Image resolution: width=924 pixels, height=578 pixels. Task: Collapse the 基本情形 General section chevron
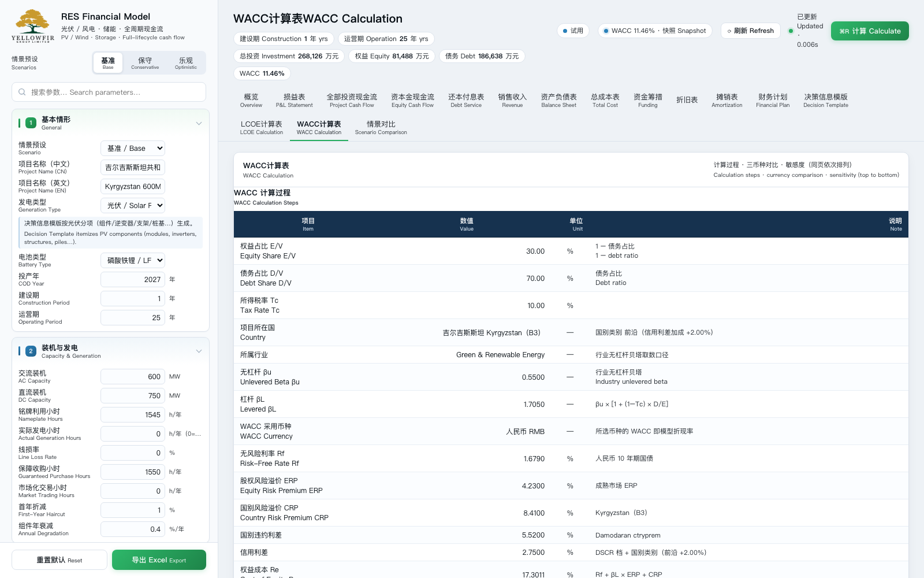click(x=199, y=123)
